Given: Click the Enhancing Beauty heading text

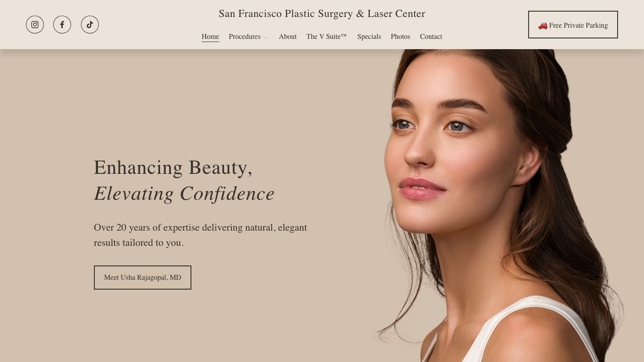Looking at the screenshot, I should [173, 168].
